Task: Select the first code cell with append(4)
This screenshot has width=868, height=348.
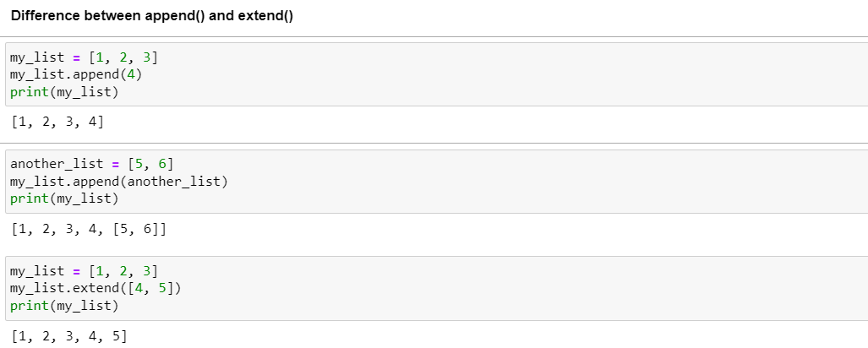Action: pyautogui.click(x=437, y=74)
